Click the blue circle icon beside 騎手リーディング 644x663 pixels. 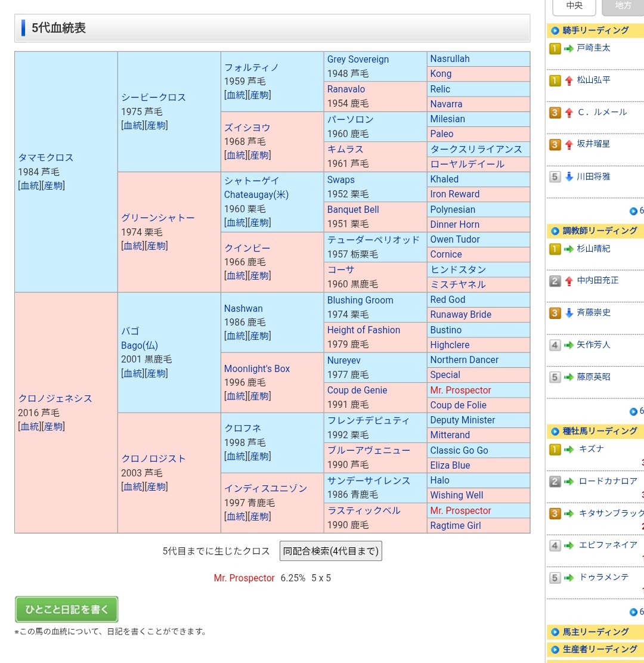pyautogui.click(x=555, y=30)
